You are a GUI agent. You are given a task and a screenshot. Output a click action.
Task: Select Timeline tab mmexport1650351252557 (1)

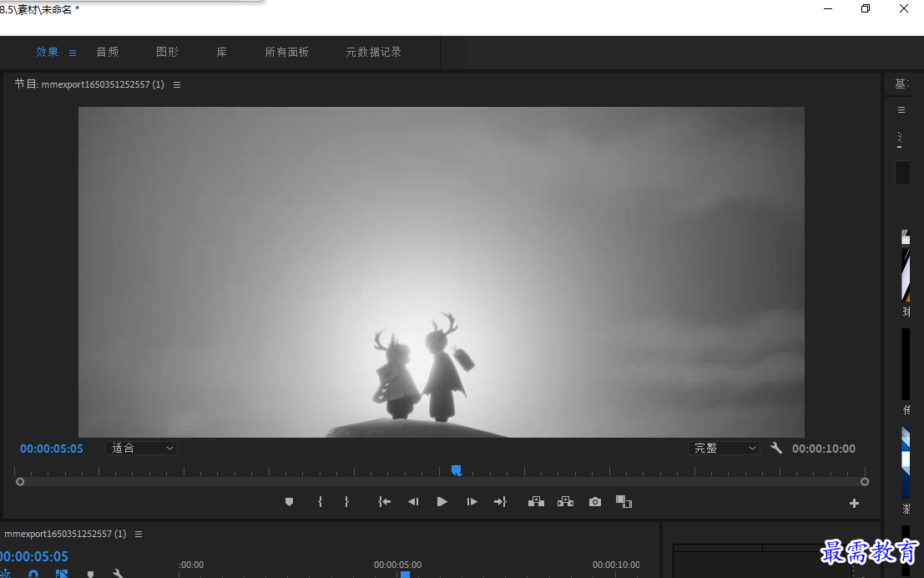pyautogui.click(x=65, y=534)
